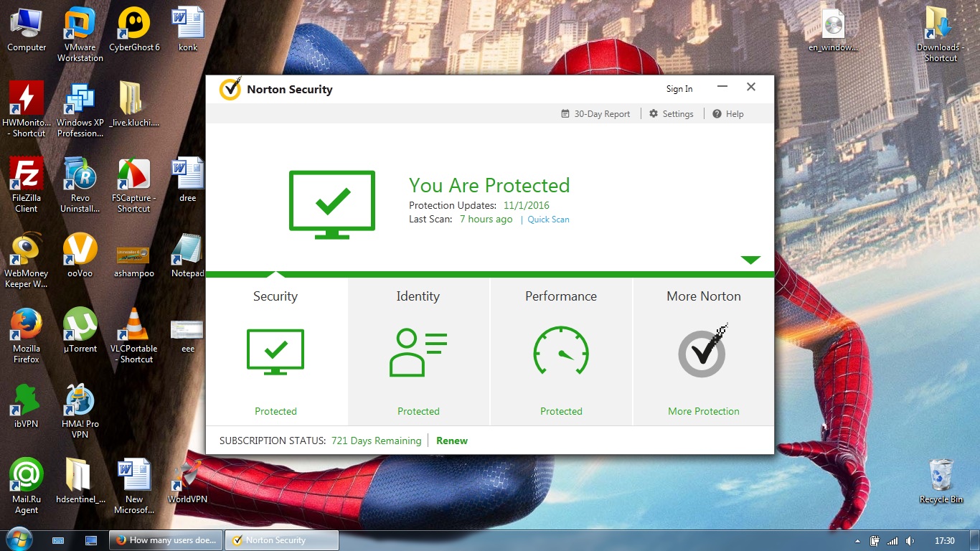
Task: Click the "7 hours ago" last scan value
Action: point(486,219)
